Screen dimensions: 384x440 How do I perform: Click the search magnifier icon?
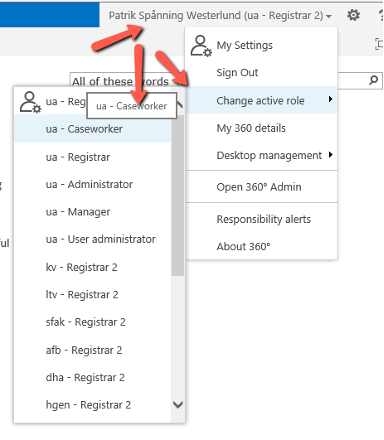pos(374,80)
